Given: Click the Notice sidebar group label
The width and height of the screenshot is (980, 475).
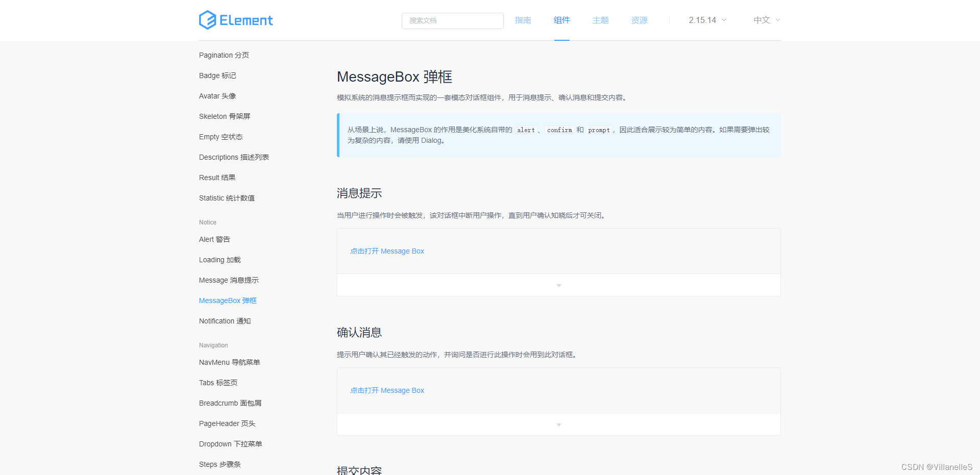Looking at the screenshot, I should tap(208, 222).
